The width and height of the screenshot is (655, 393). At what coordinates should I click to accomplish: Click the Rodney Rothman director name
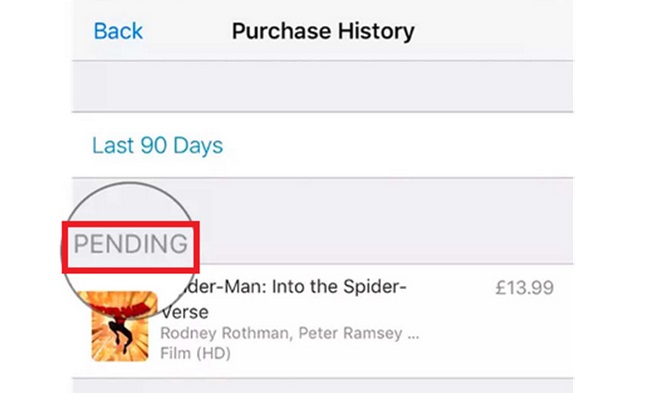pyautogui.click(x=224, y=333)
